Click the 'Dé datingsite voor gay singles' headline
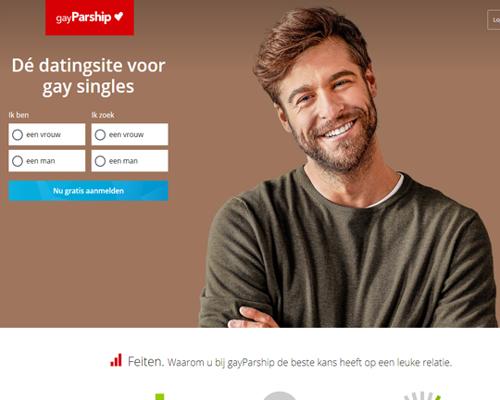Viewport: 500px width, 400px height. [88, 76]
